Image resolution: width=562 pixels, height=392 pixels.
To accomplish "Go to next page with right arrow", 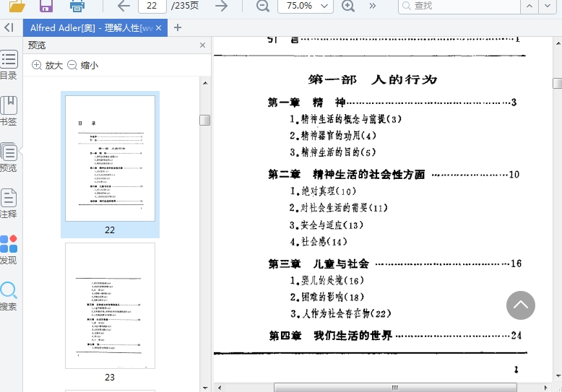I will (221, 6).
